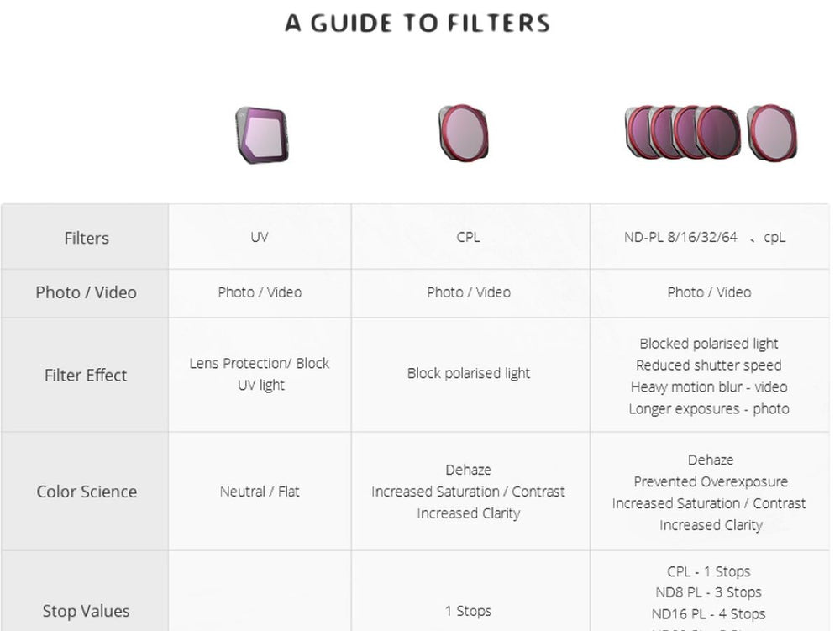840x631 pixels.
Task: Select the 'Stop Values' row header
Action: (x=86, y=611)
